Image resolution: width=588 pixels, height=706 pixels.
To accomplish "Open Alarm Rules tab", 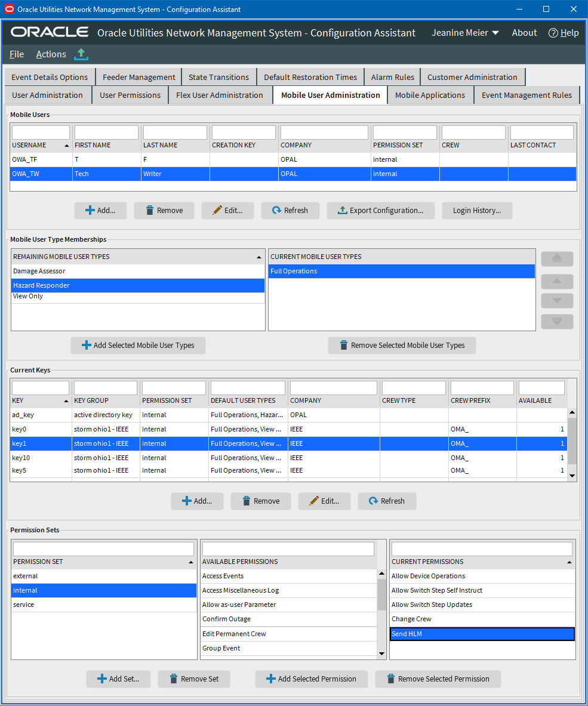I will 393,77.
